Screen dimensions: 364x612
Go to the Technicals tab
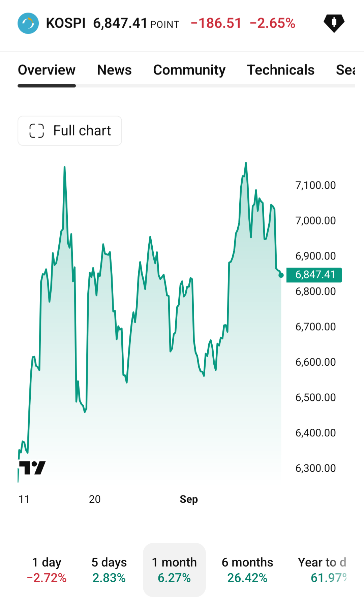pos(281,70)
